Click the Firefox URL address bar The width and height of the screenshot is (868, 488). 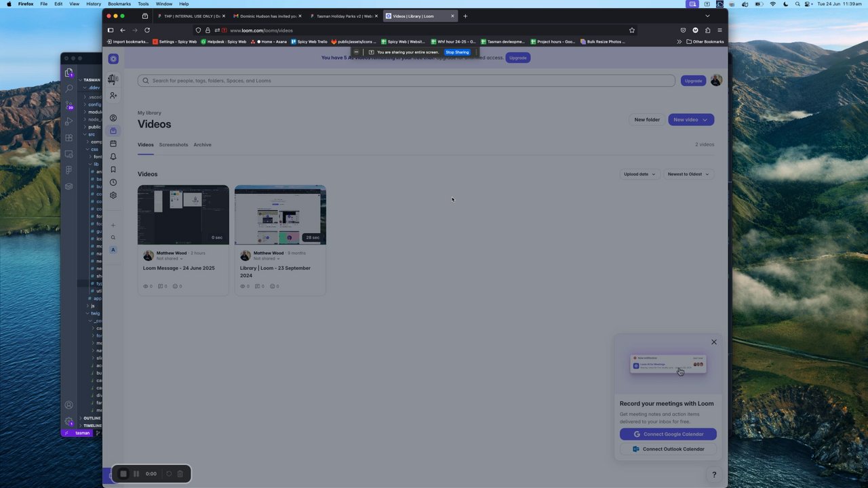coord(416,30)
